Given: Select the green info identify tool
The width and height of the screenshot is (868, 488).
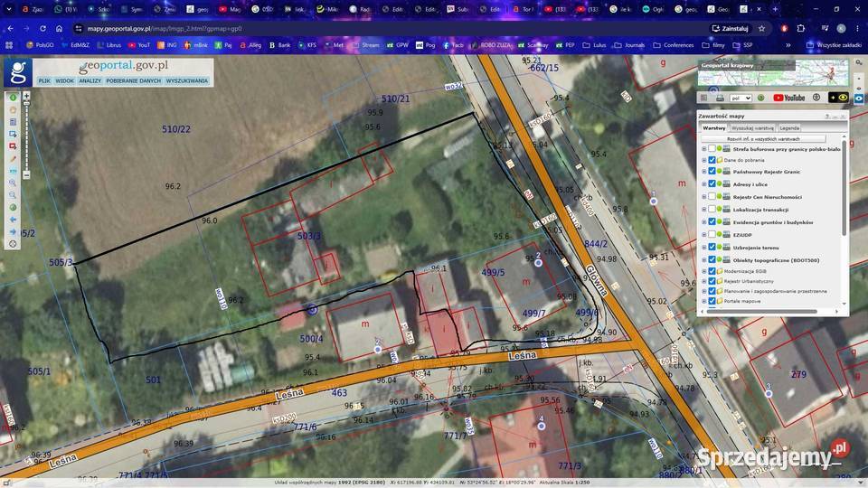Looking at the screenshot, I should pyautogui.click(x=13, y=98).
